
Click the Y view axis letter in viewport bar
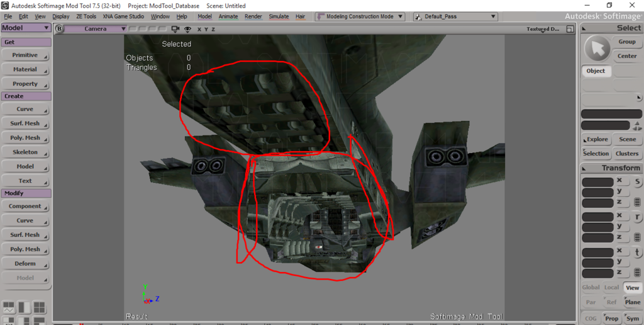206,29
